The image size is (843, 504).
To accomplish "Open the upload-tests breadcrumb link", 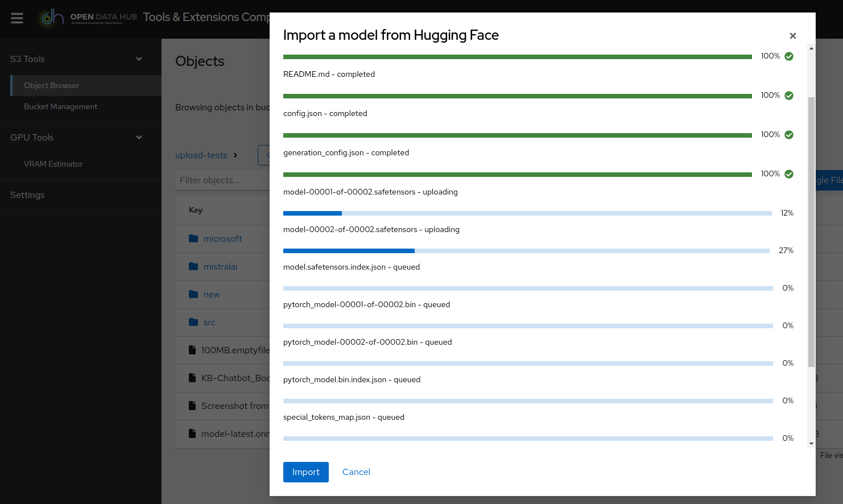I will coord(201,155).
